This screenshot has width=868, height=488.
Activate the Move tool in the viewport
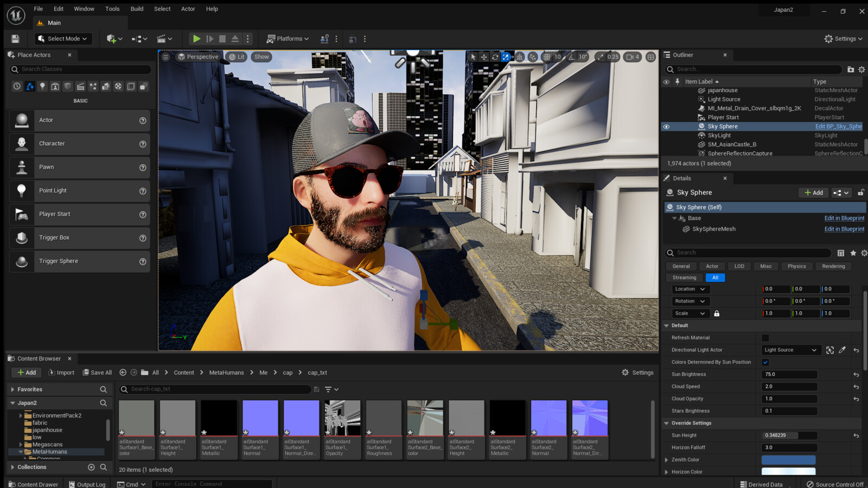[484, 56]
